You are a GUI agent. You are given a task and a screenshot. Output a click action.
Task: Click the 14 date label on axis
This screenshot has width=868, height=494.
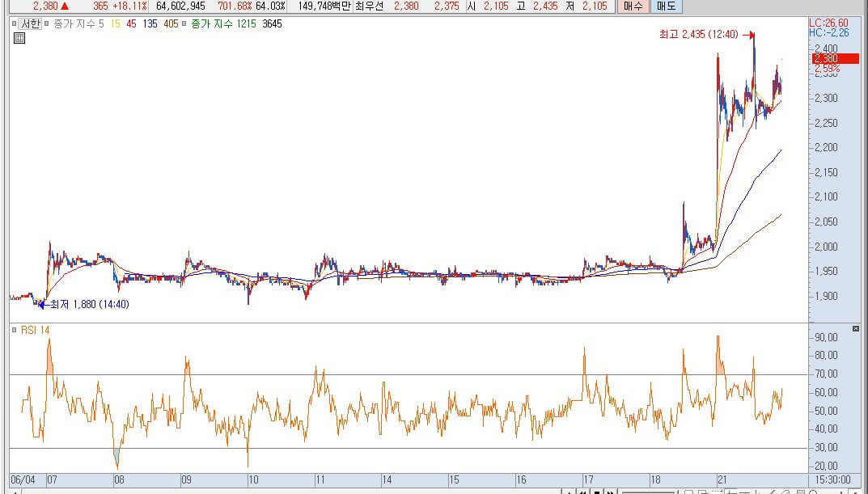coord(387,479)
